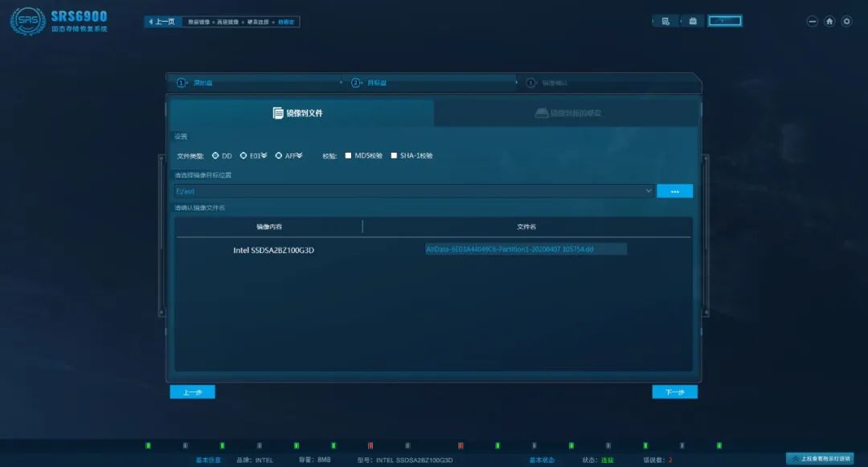Open the image target path dropdown arrow
The height and width of the screenshot is (467, 868).
coord(649,190)
